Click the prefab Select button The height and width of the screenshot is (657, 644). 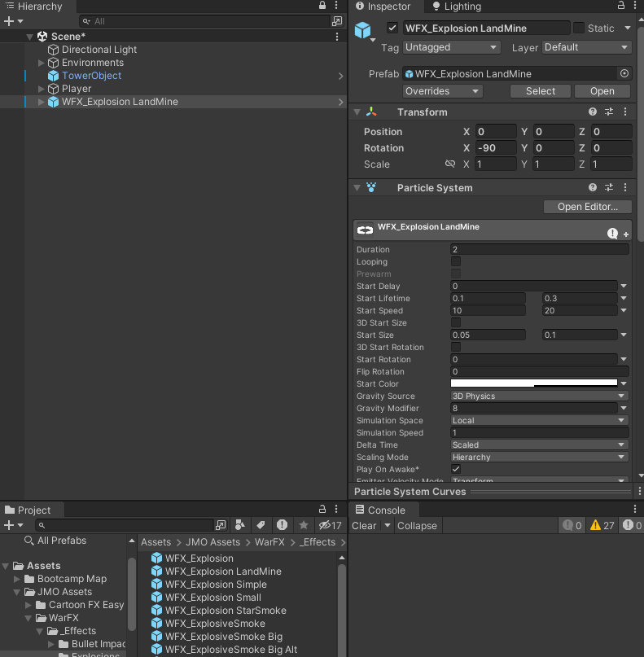pos(541,91)
